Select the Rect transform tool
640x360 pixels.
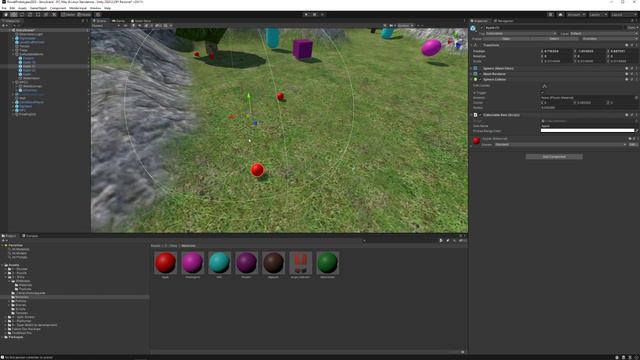click(x=38, y=15)
